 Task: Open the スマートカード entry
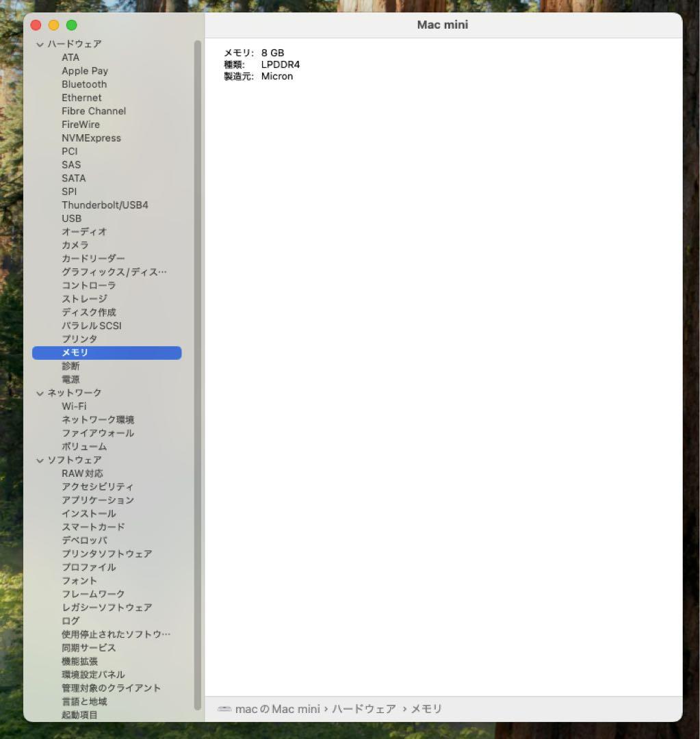click(x=93, y=527)
